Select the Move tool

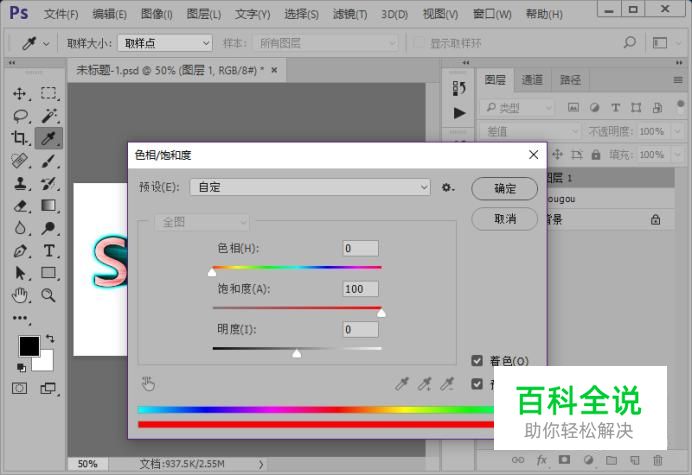19,94
